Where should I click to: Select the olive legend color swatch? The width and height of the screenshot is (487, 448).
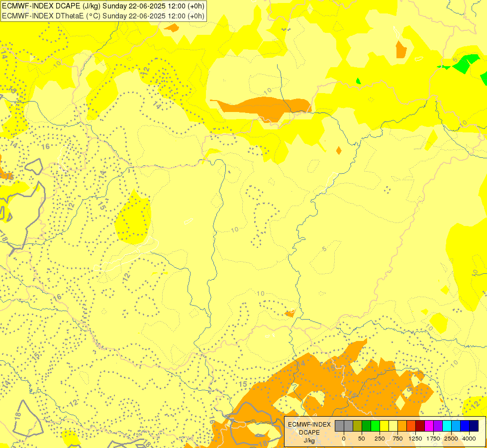point(358,426)
